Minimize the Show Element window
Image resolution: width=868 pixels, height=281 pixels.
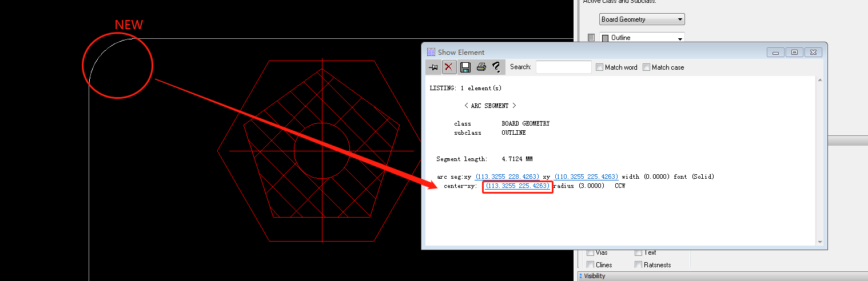[x=775, y=53]
